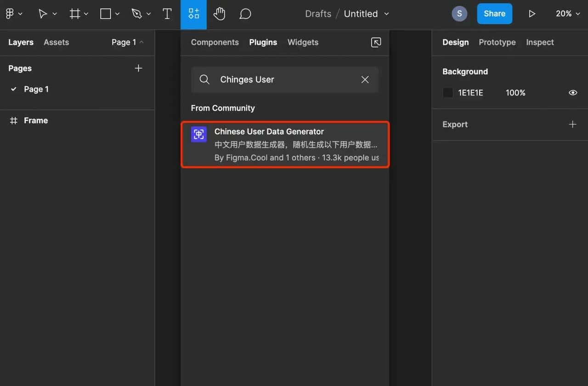Select the Rectangle shape tool
The height and width of the screenshot is (386, 588).
pos(106,14)
